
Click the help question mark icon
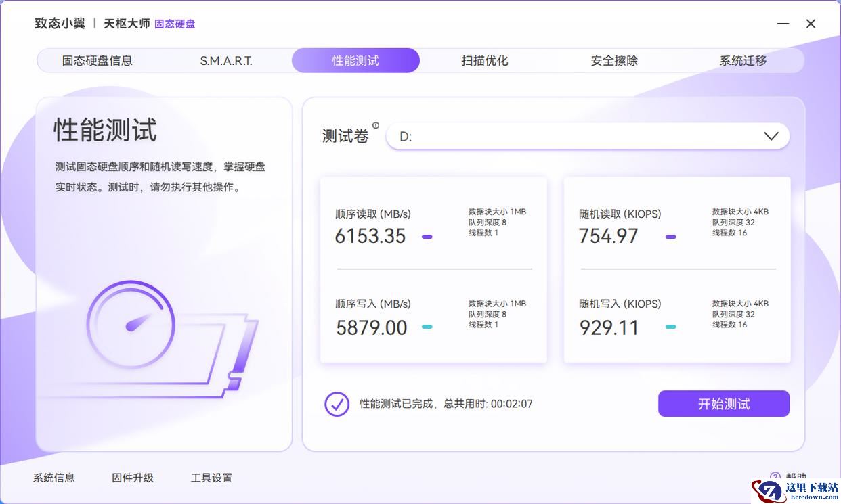tap(775, 477)
